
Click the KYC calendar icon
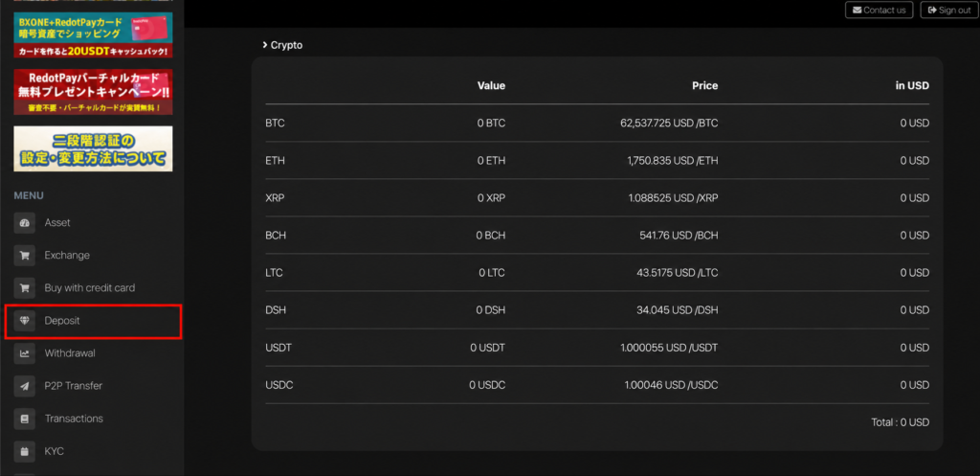[x=24, y=451]
